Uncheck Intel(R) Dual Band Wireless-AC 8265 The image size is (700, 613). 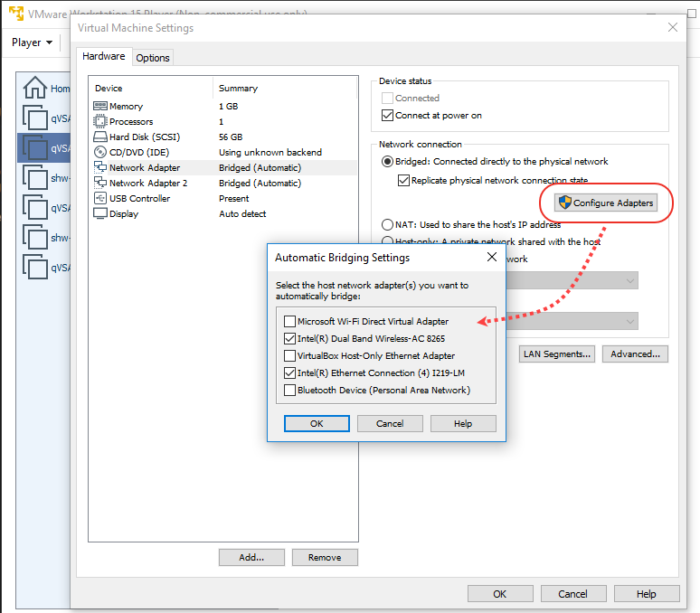[289, 338]
